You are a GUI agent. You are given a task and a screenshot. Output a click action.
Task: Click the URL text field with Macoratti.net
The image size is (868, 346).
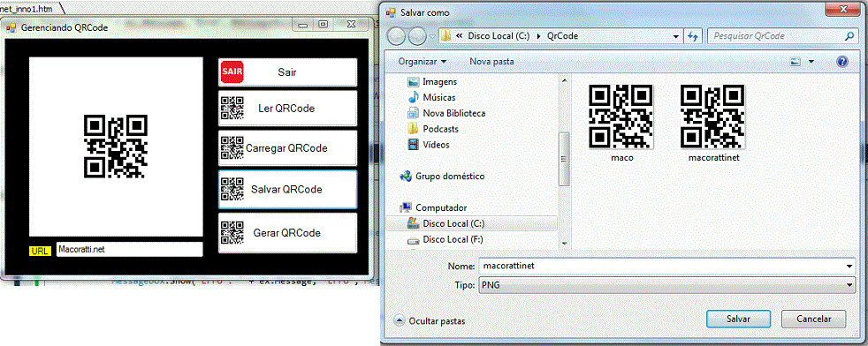click(x=130, y=249)
